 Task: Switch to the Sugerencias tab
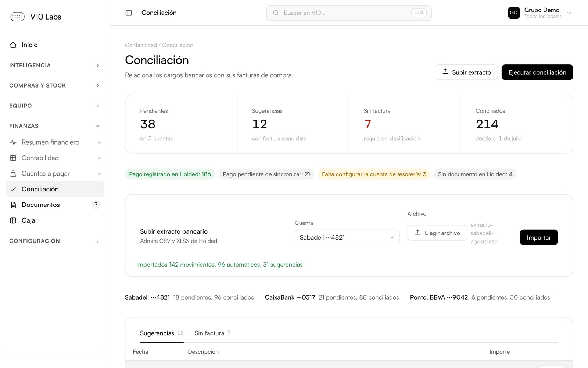162,333
